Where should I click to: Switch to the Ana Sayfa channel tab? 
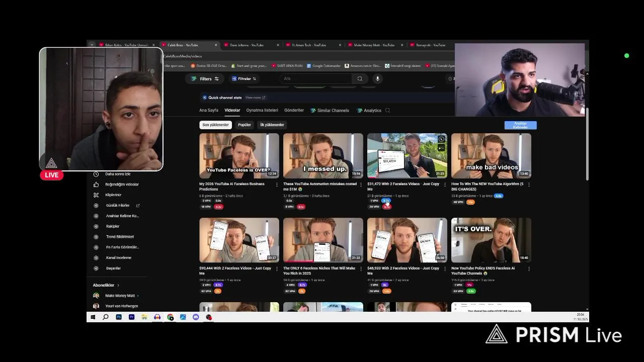(x=209, y=110)
